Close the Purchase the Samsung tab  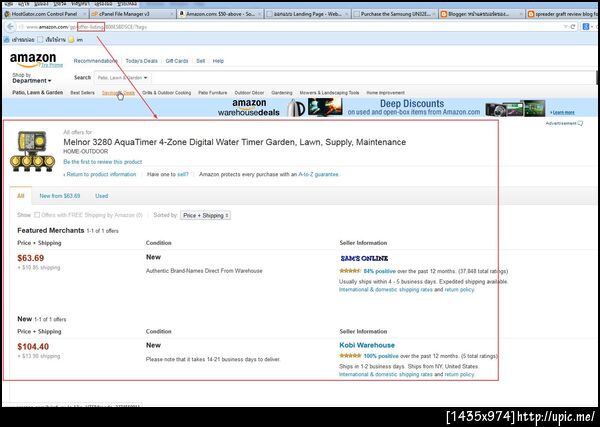tap(434, 14)
